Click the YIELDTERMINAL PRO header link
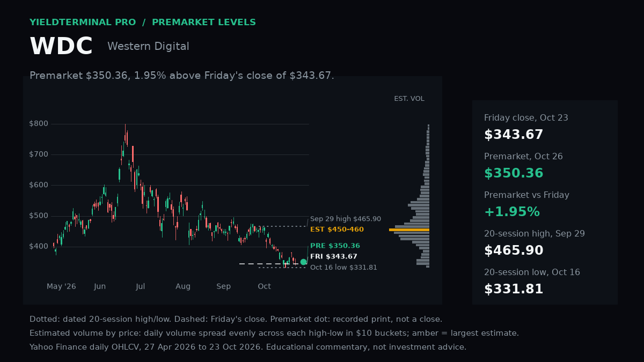This screenshot has height=362, width=644. point(83,23)
